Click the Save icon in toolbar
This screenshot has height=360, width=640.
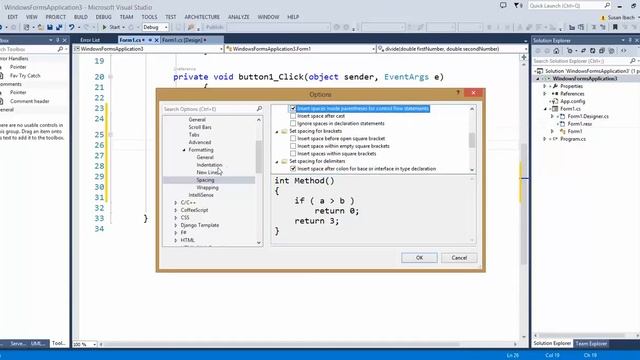coord(50,27)
